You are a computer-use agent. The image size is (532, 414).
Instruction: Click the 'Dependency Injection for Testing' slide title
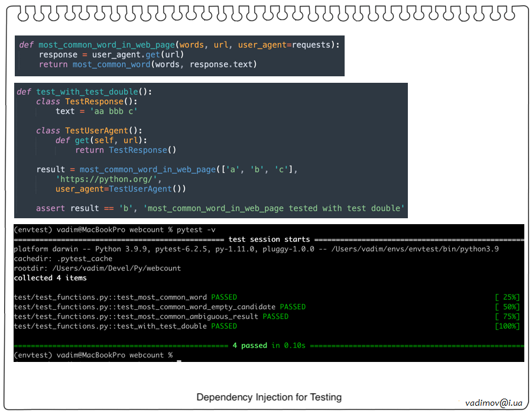point(269,397)
